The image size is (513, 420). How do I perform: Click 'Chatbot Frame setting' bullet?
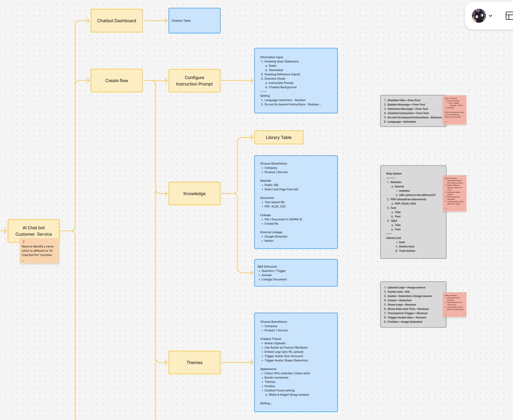(x=279, y=390)
